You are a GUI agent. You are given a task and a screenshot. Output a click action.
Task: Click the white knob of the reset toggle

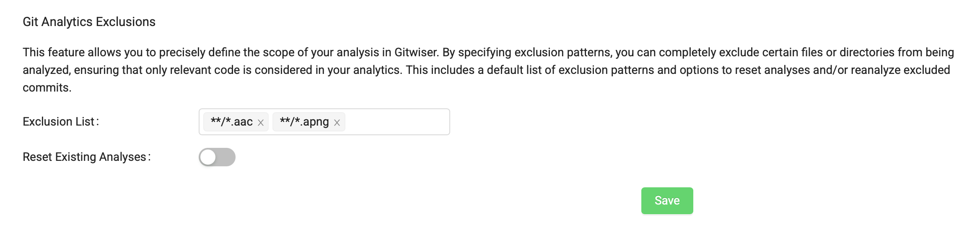coord(208,157)
